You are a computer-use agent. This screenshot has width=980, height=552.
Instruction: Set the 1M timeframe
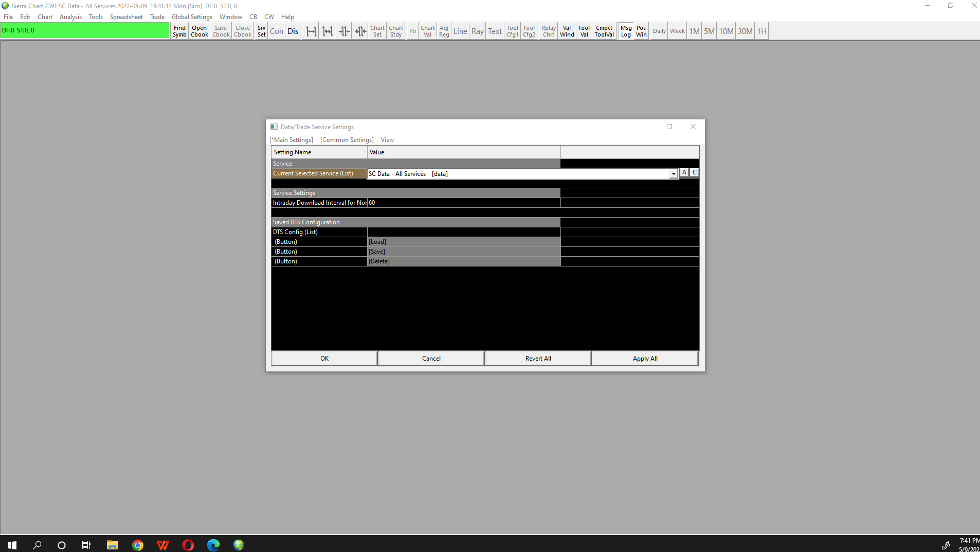point(695,31)
